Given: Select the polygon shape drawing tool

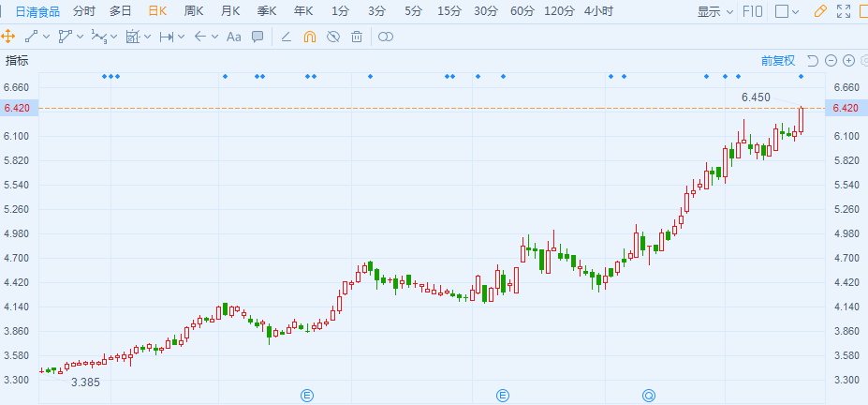Looking at the screenshot, I should [x=65, y=37].
